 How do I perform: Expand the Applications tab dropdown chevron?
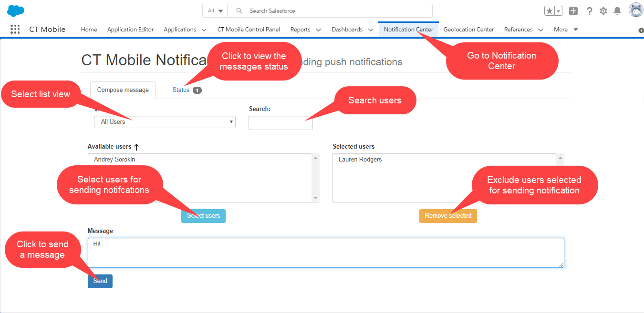[204, 30]
